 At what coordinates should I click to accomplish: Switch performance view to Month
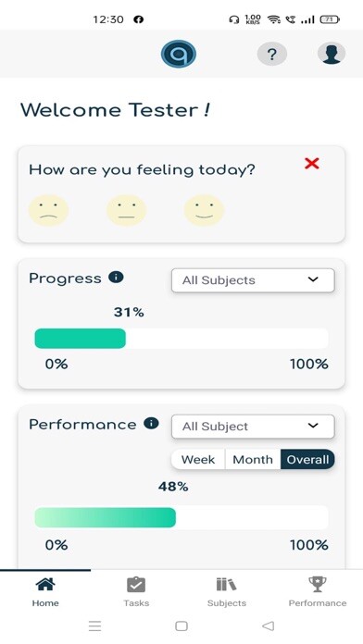point(253,459)
